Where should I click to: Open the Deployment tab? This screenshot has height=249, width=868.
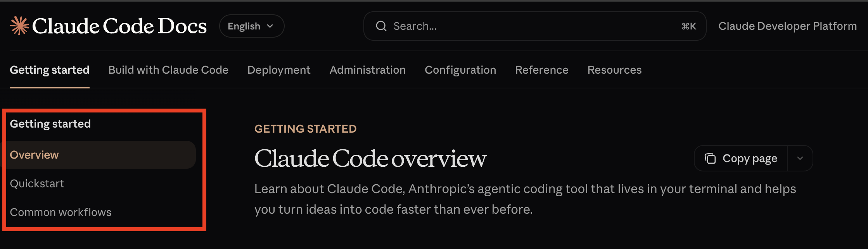279,70
